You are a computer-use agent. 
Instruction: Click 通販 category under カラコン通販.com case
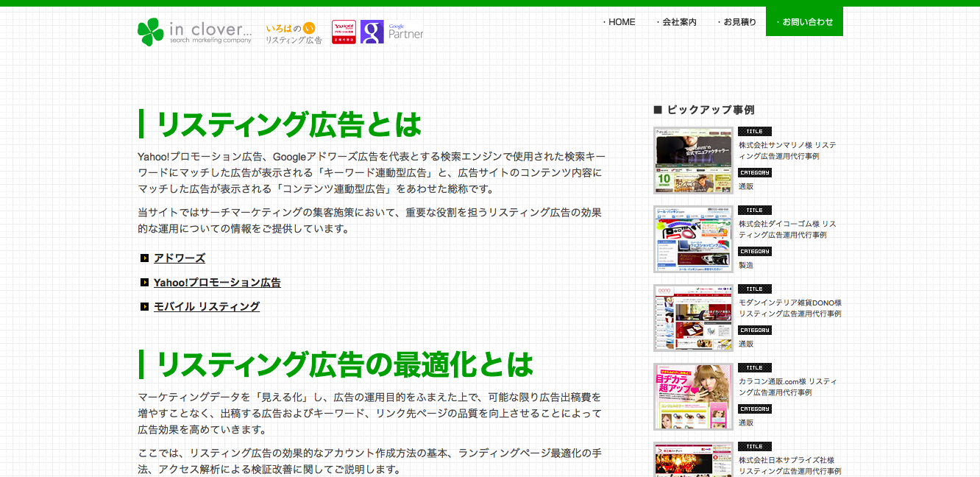746,423
